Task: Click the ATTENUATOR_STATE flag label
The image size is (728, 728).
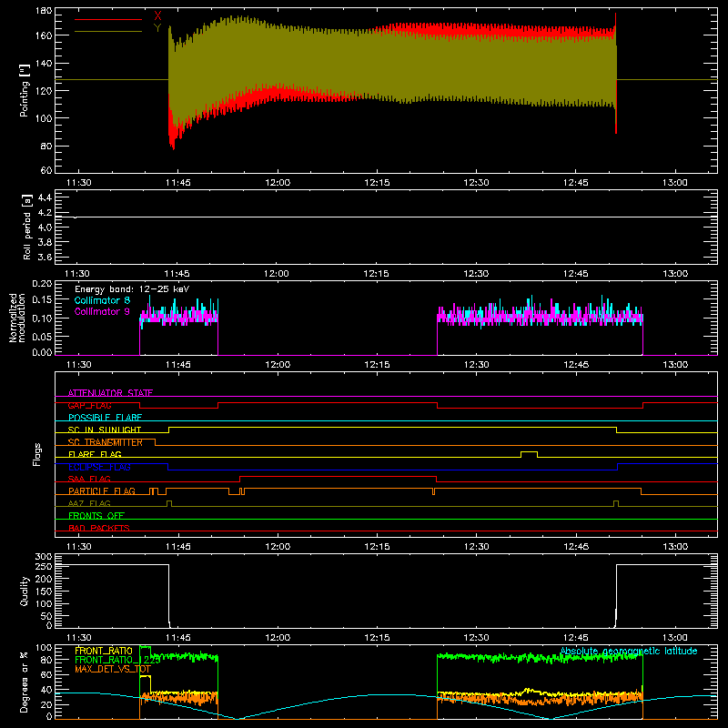Action: (x=110, y=393)
